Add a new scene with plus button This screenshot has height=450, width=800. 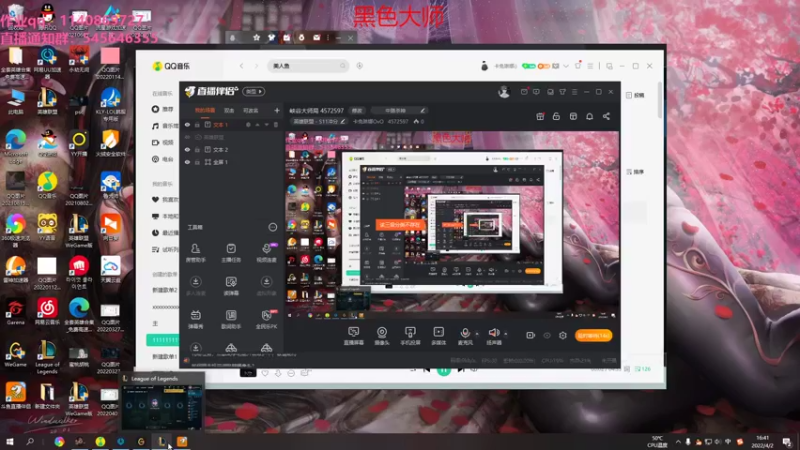click(277, 110)
